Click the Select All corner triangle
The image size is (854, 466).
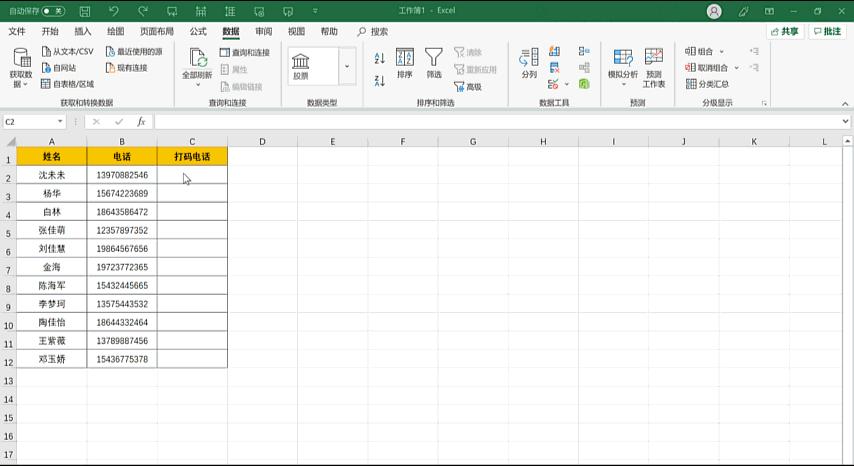(x=10, y=142)
